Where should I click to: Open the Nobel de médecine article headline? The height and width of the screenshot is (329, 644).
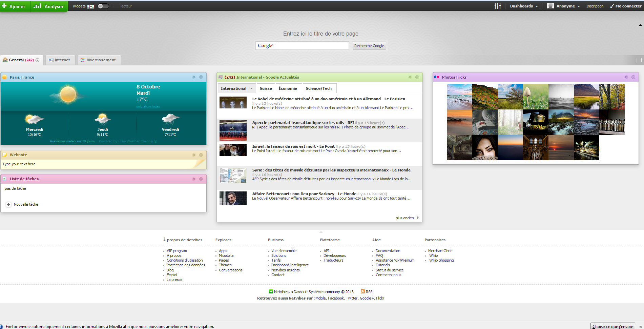pyautogui.click(x=329, y=99)
